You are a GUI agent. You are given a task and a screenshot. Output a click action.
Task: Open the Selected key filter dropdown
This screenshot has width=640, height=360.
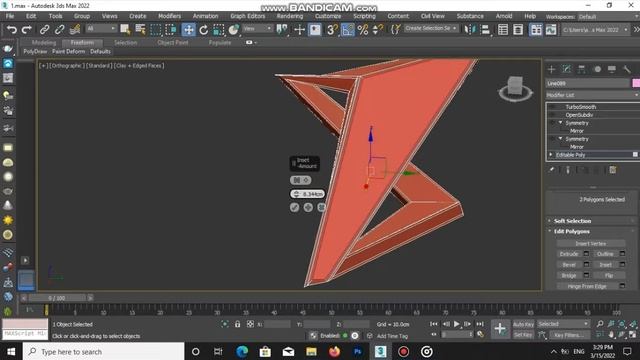click(563, 324)
